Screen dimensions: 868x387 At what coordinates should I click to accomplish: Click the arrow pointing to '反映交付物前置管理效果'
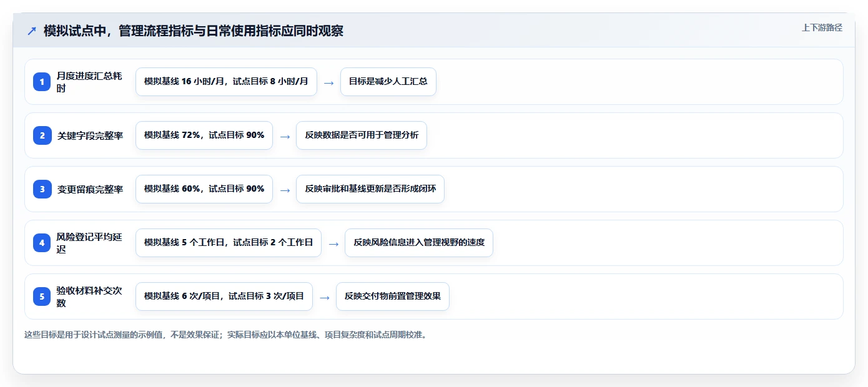coord(324,297)
